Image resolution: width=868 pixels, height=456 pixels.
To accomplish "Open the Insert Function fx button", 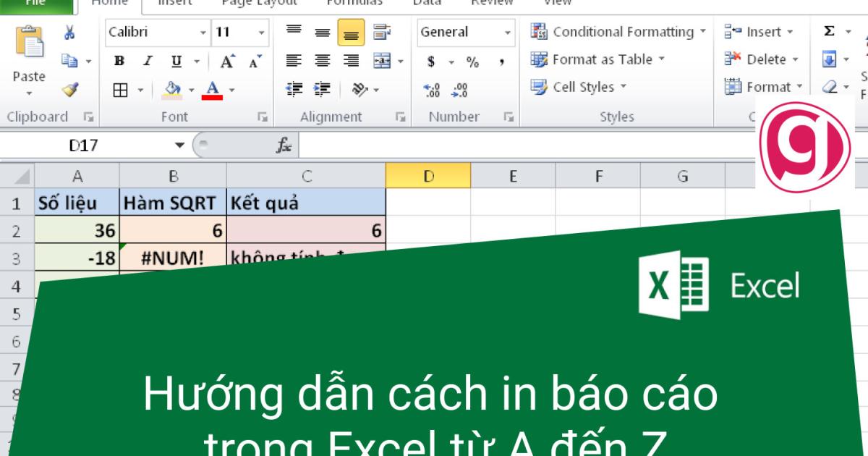I will [284, 143].
